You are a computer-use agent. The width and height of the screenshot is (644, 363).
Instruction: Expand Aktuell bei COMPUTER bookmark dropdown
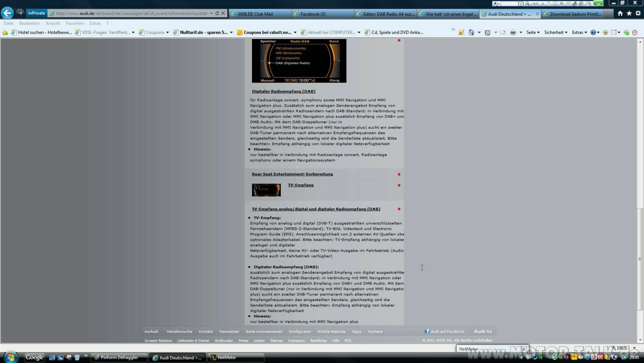pyautogui.click(x=359, y=33)
